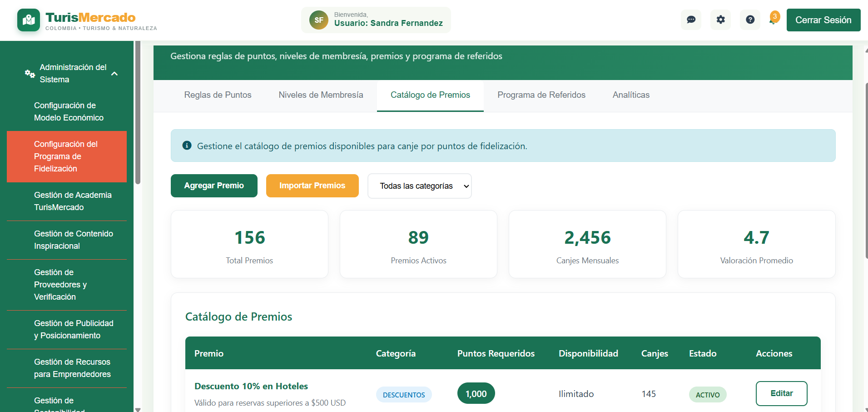This screenshot has width=868, height=412.
Task: Click the SF user avatar circle
Action: (319, 20)
